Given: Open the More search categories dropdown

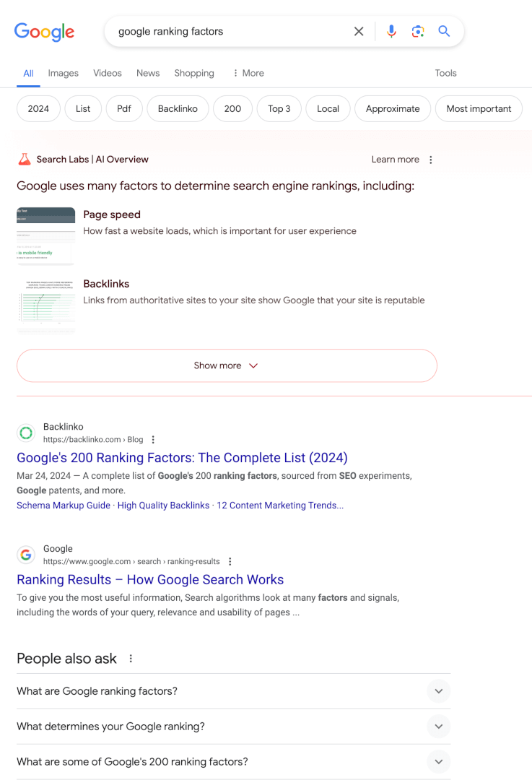Looking at the screenshot, I should (x=248, y=73).
